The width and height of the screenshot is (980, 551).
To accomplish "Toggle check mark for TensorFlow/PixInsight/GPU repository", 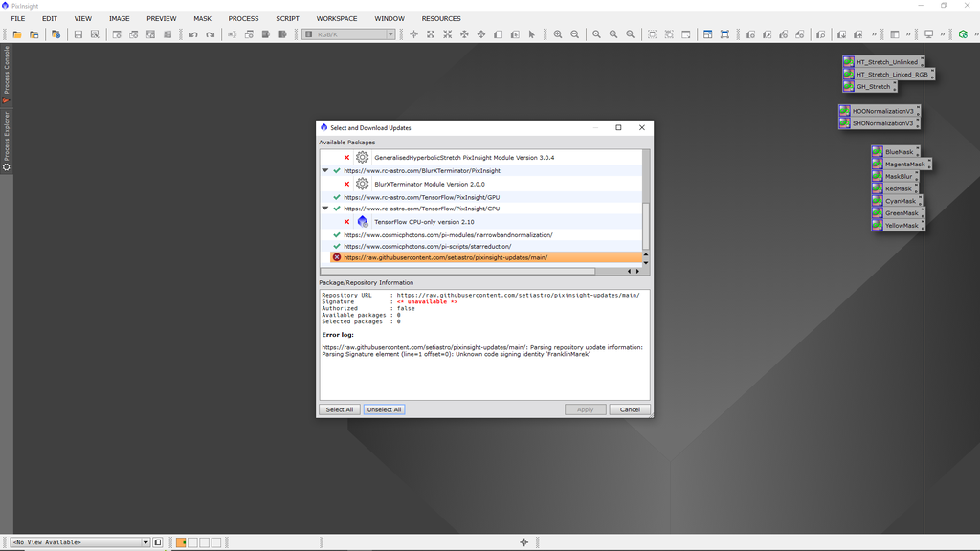I will pyautogui.click(x=337, y=197).
